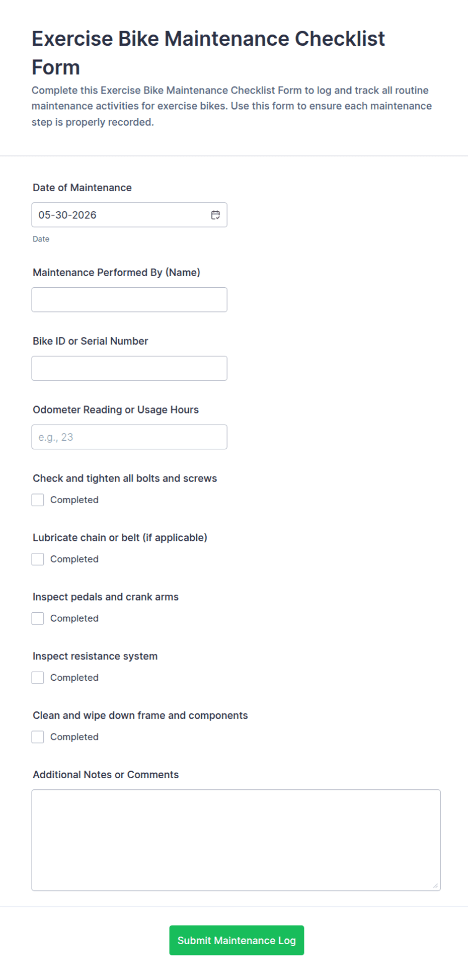Click the small Date sublabel below date field
Viewport: 468px width, 980px height.
tap(41, 239)
